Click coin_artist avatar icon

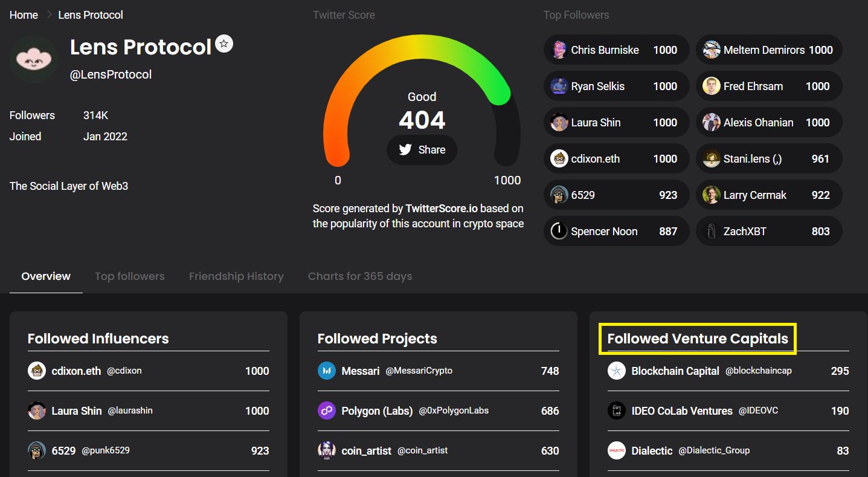(327, 451)
